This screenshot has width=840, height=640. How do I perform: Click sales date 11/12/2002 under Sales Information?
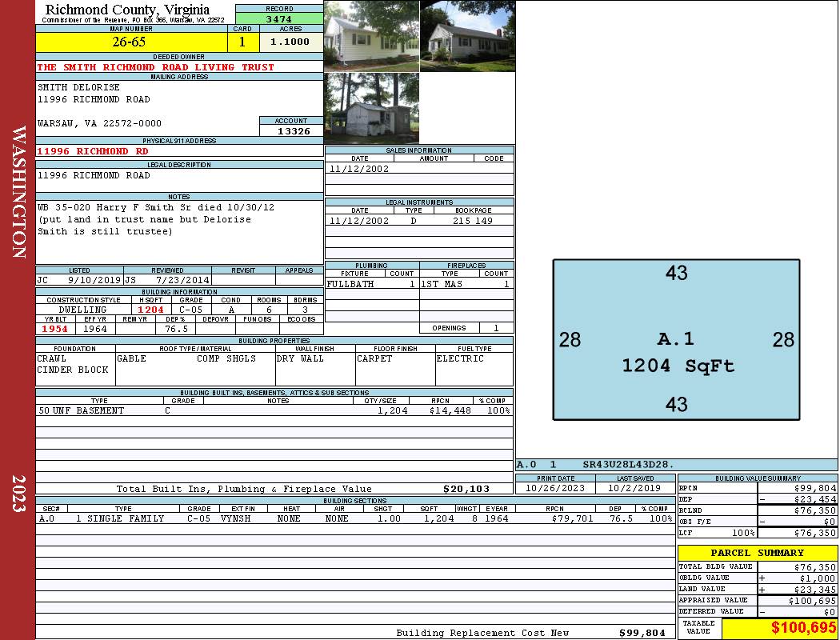[x=359, y=169]
